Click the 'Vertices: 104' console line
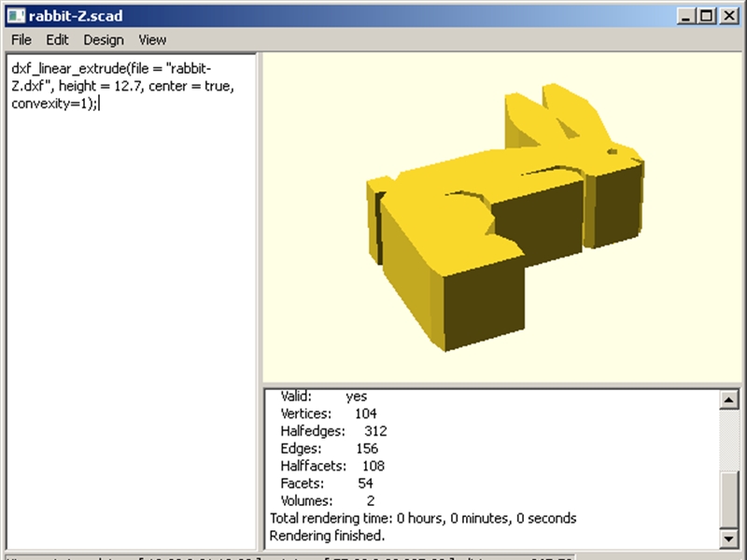 tap(329, 413)
